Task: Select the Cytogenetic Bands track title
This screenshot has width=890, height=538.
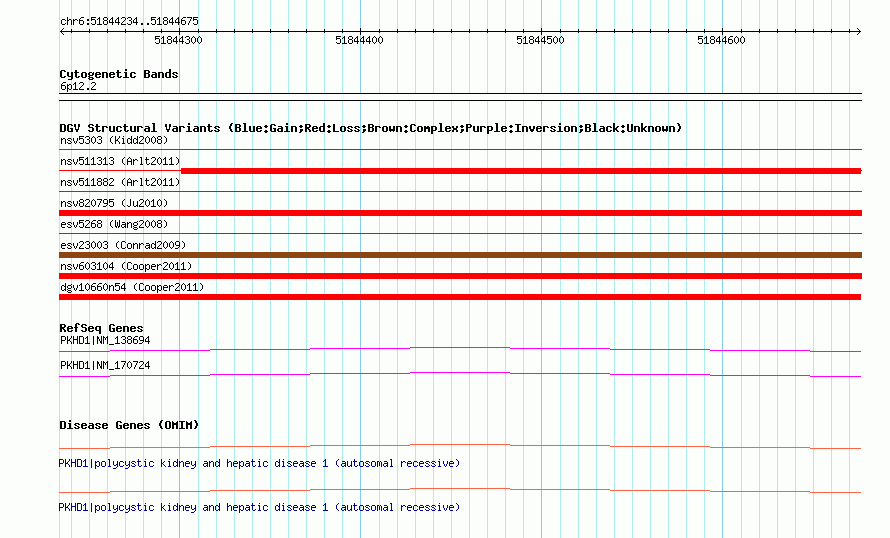Action: pyautogui.click(x=119, y=74)
